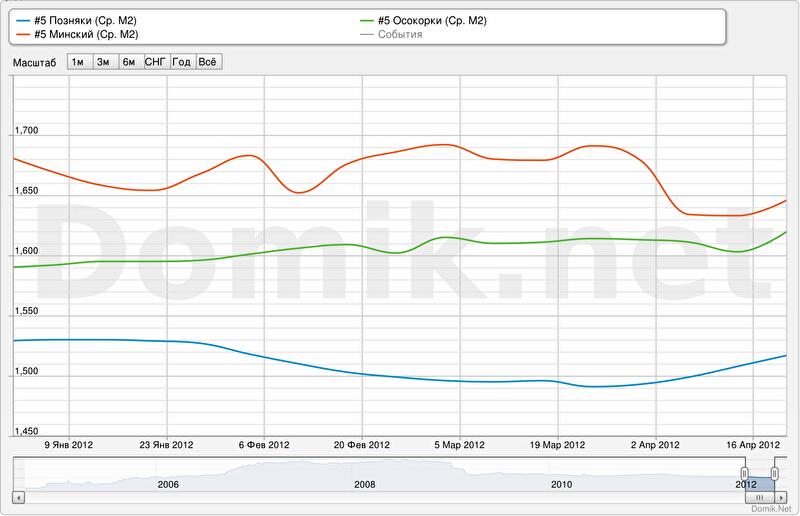Switch scale to Год
The height and width of the screenshot is (516, 800).
(182, 62)
